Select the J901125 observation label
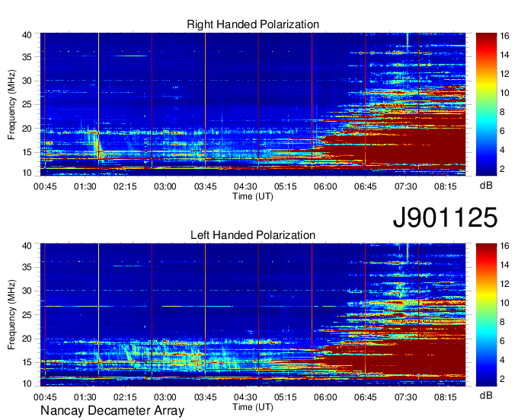Image resolution: width=518 pixels, height=420 pixels. (x=445, y=218)
